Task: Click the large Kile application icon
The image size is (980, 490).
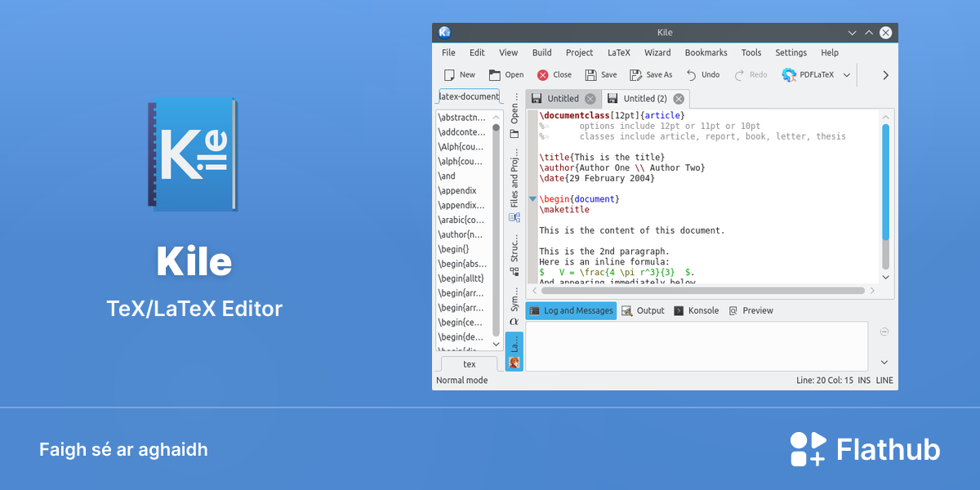Action: 193,154
